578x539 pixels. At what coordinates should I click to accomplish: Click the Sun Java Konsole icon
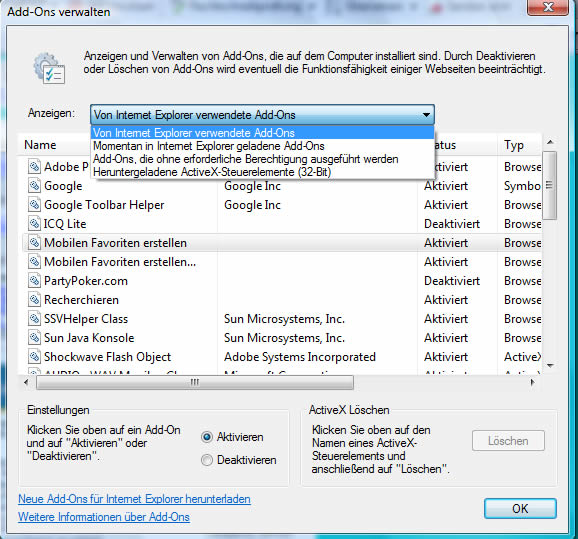point(34,338)
